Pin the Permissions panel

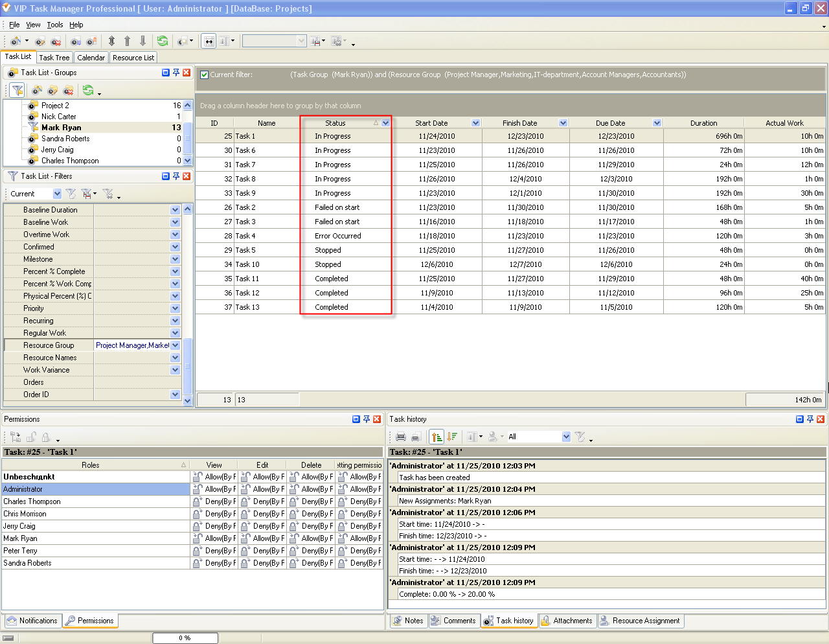pos(367,419)
